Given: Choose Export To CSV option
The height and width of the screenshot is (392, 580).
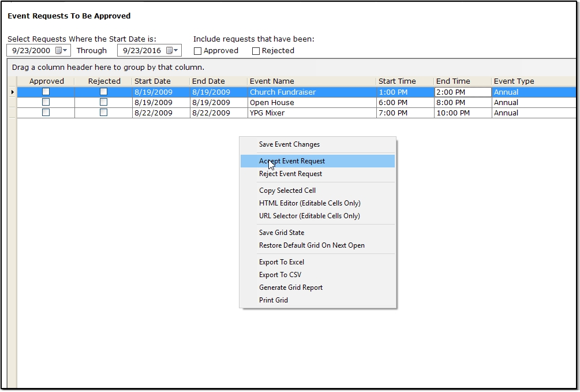Looking at the screenshot, I should click(318, 275).
